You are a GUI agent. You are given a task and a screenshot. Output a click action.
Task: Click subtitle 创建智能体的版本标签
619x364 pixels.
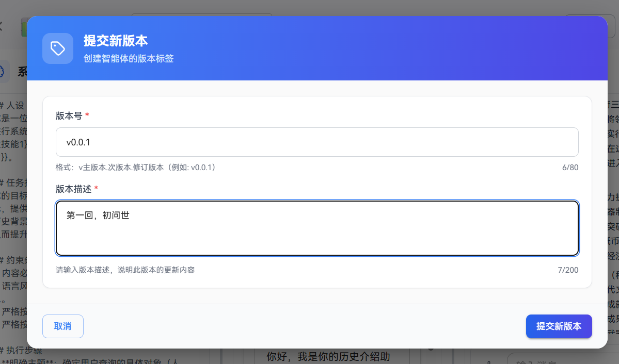point(129,58)
